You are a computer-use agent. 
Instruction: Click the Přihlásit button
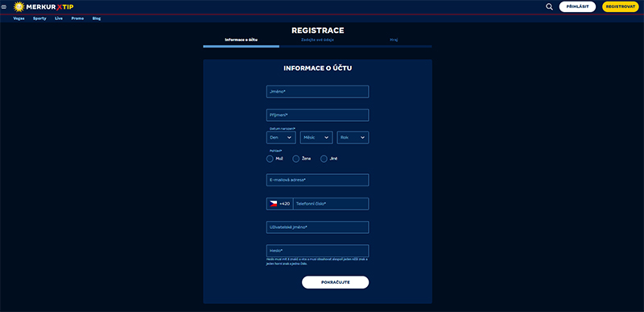577,7
